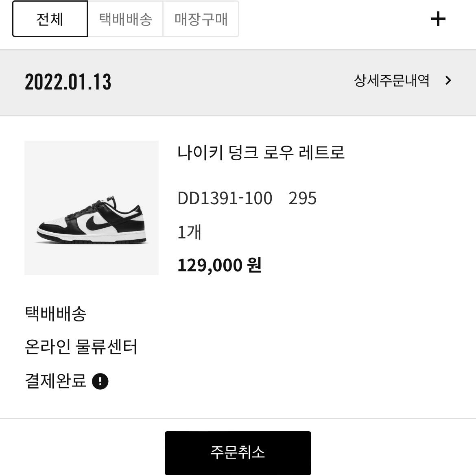476x476 pixels.
Task: Click the exclamation info icon beside 결제완료
Action: [100, 381]
